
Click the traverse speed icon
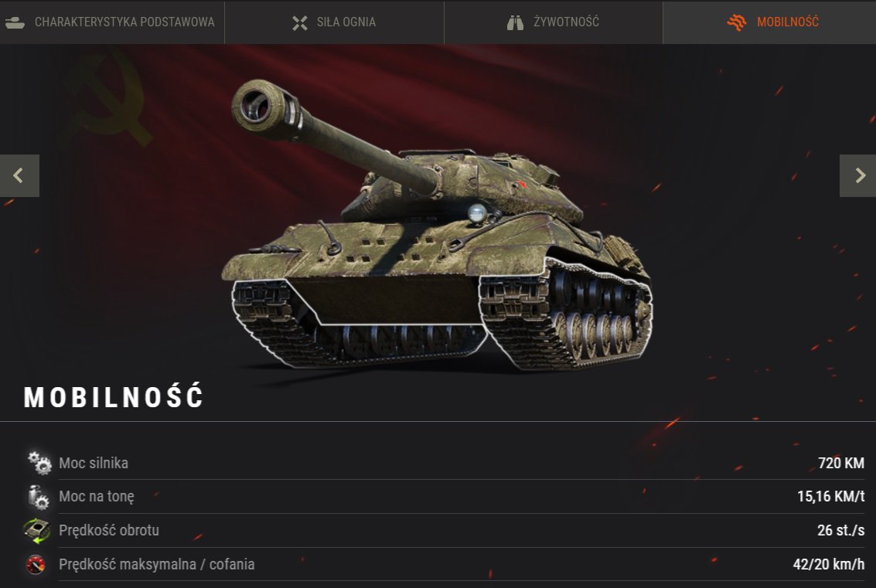click(37, 531)
